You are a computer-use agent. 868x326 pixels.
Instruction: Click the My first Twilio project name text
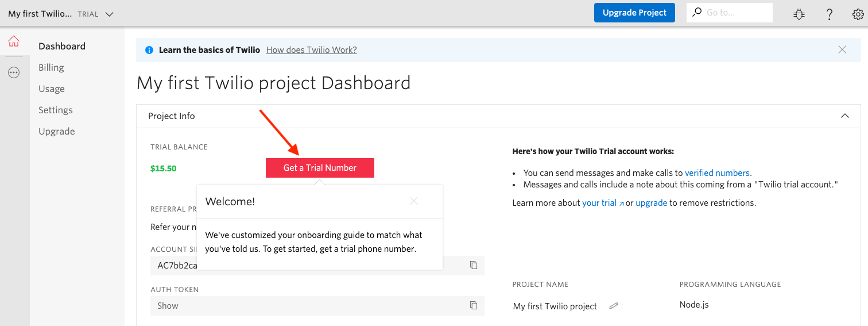[x=555, y=306]
